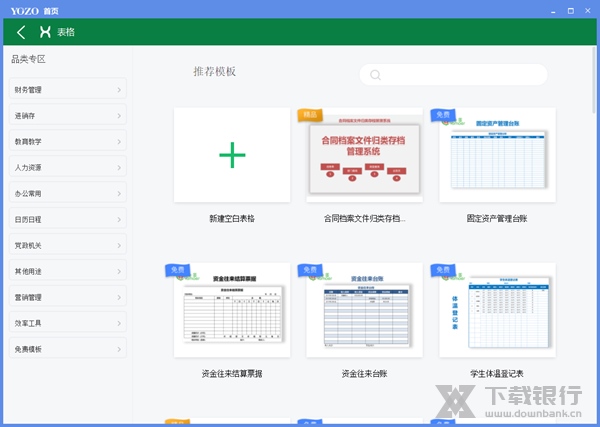Open the 教育教学 category

[68, 142]
